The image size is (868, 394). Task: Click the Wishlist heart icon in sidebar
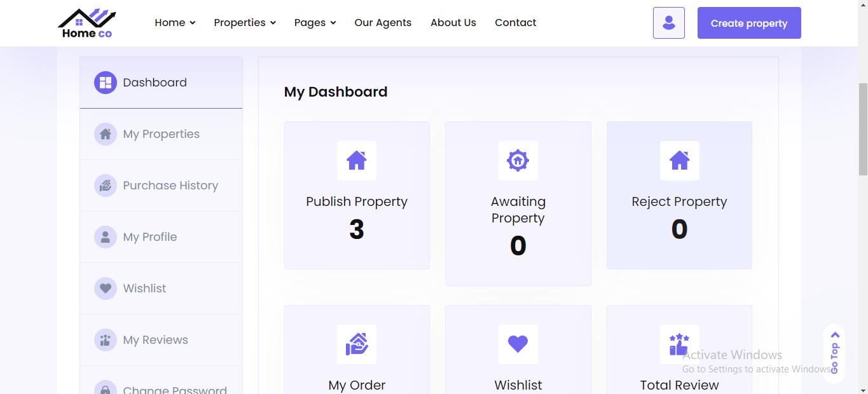click(106, 289)
